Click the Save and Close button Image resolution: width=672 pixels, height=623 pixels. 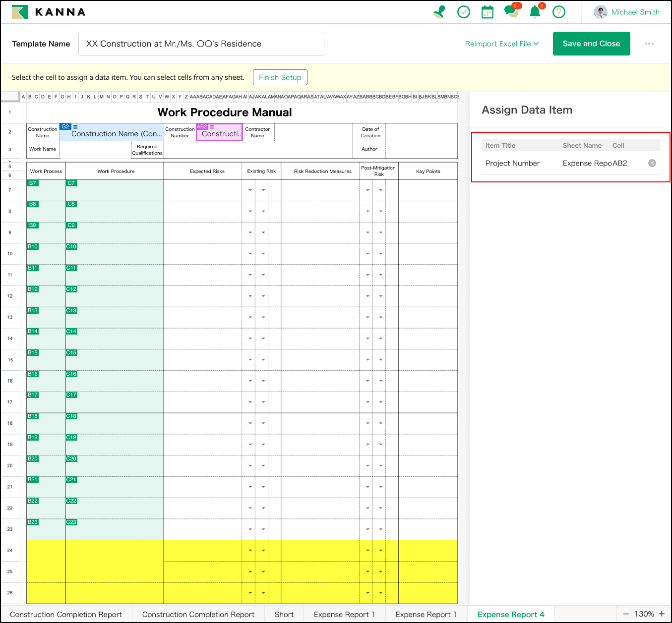coord(591,44)
